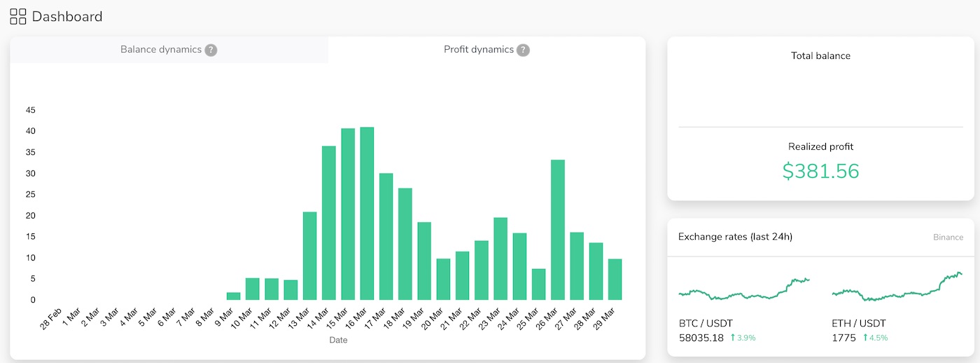The width and height of the screenshot is (980, 363).
Task: Click the Dashboard grid icon
Action: (18, 16)
